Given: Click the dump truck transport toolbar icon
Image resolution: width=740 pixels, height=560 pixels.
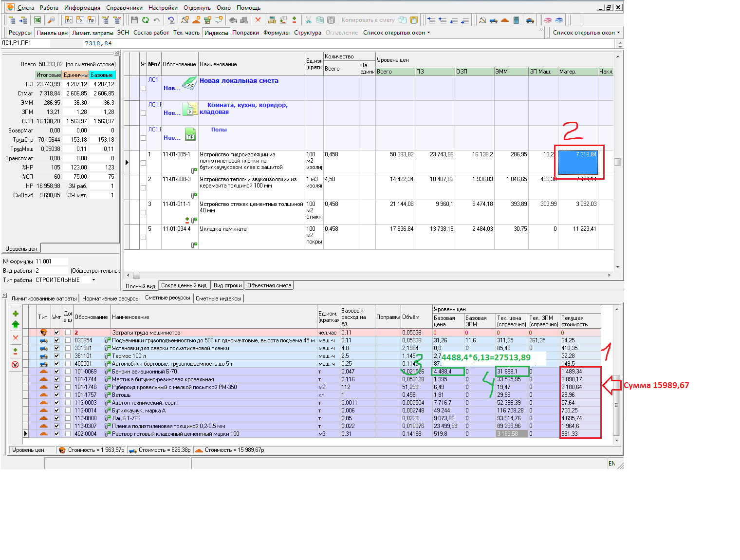Looking at the screenshot, I should click(493, 20).
